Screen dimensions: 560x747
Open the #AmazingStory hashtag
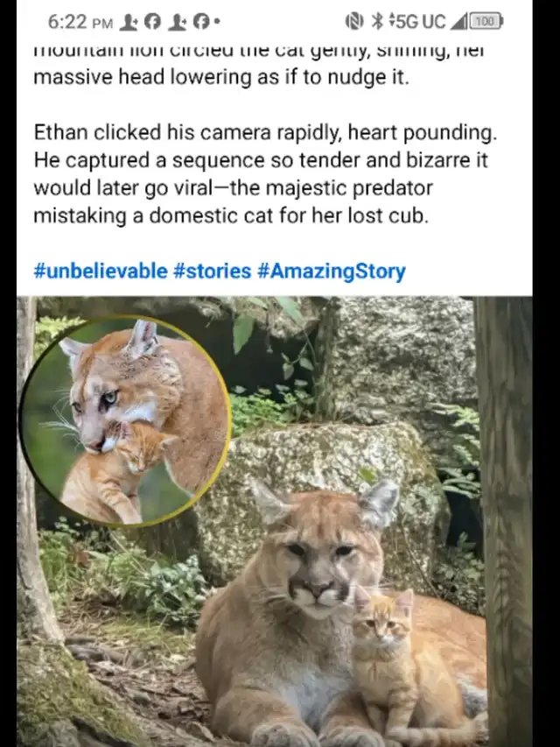(331, 271)
